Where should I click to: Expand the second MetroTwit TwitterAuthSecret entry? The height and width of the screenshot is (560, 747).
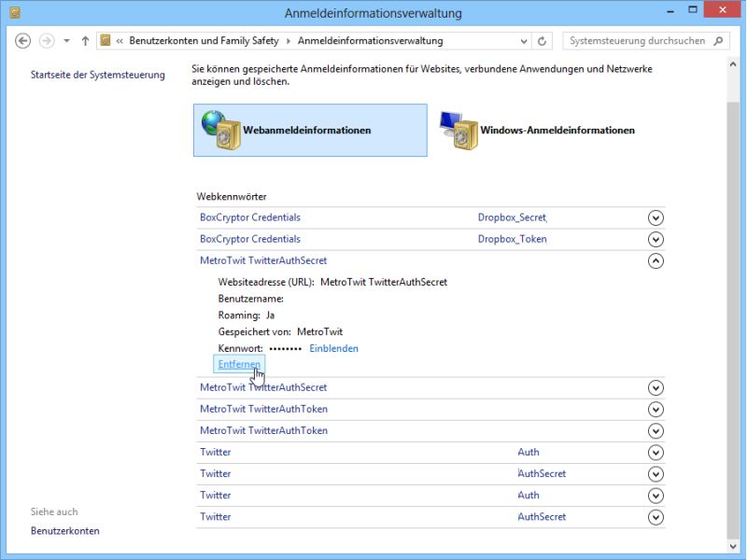click(x=655, y=387)
